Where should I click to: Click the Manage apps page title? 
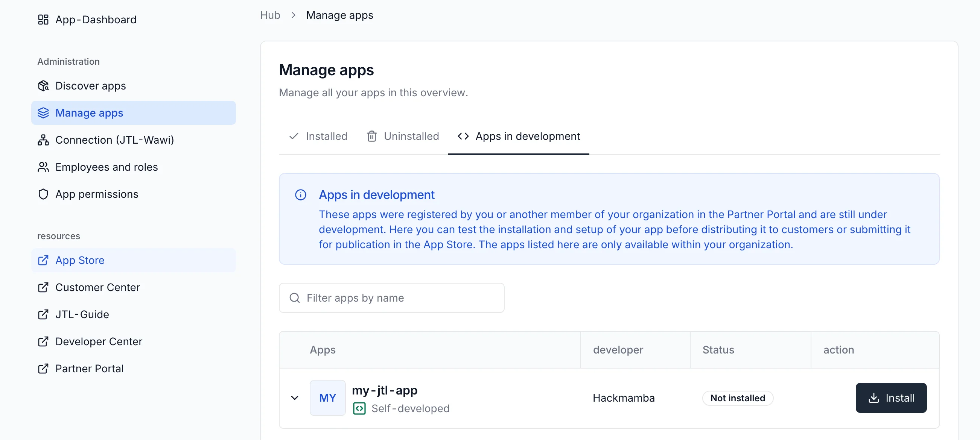pos(326,70)
